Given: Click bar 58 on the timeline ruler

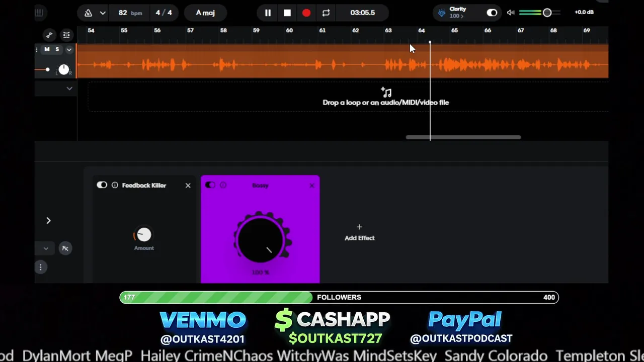Looking at the screenshot, I should 223,31.
